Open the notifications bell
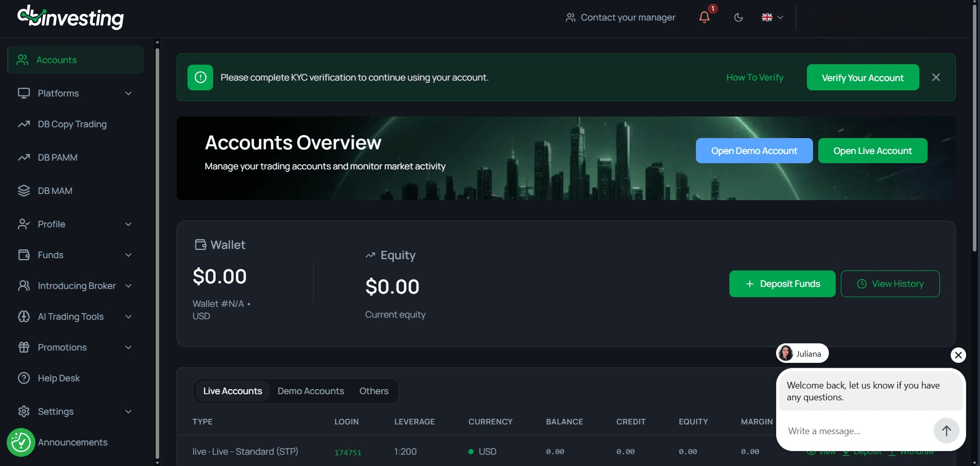Image resolution: width=980 pixels, height=466 pixels. pos(705,17)
